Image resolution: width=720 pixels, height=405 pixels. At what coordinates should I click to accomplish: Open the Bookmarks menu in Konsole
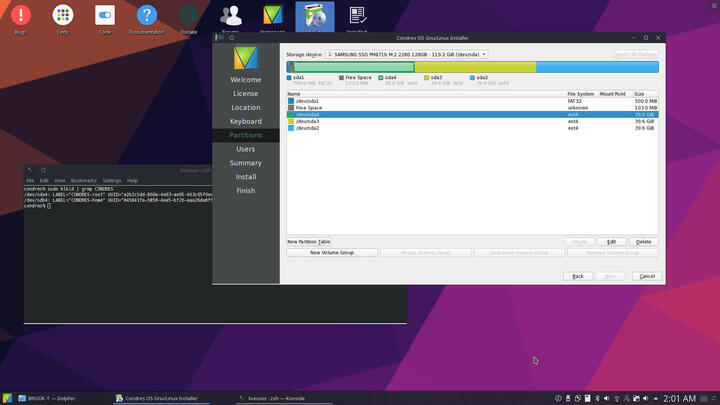click(x=84, y=180)
